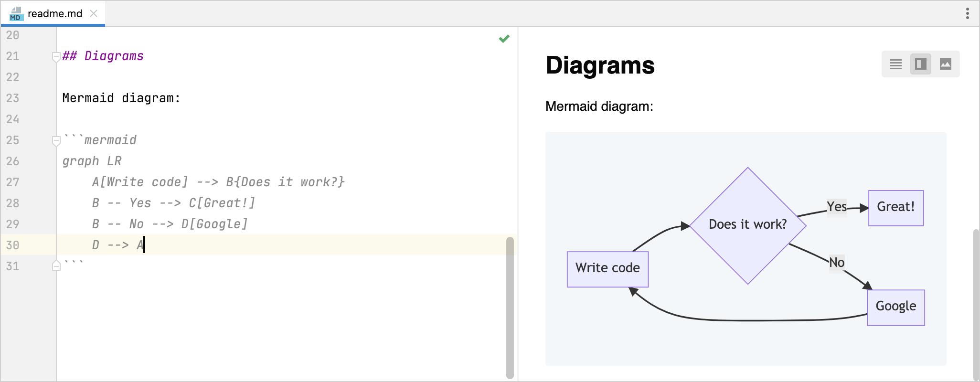Click line number 26 in gutter
The image size is (980, 382).
pyautogui.click(x=13, y=161)
